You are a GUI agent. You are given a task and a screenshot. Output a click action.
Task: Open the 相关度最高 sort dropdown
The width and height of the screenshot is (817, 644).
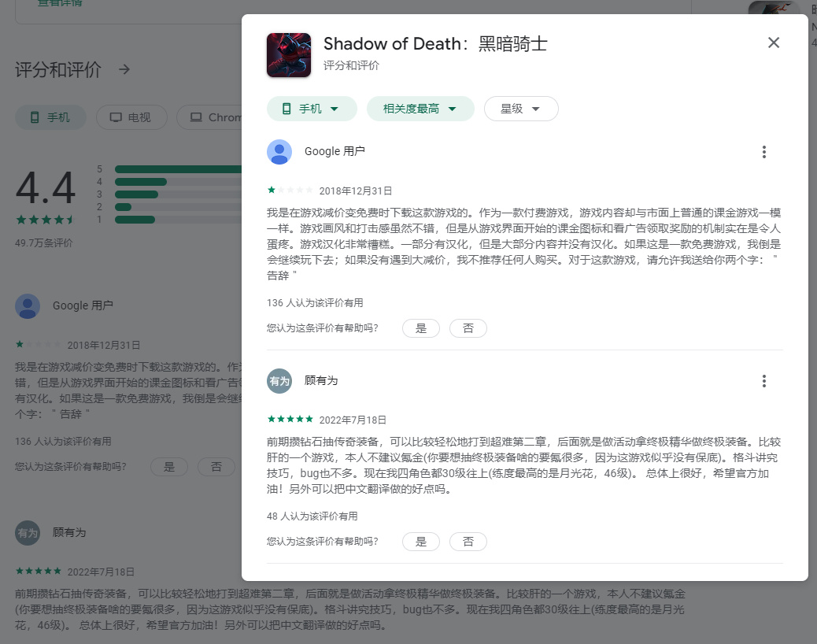coord(420,109)
